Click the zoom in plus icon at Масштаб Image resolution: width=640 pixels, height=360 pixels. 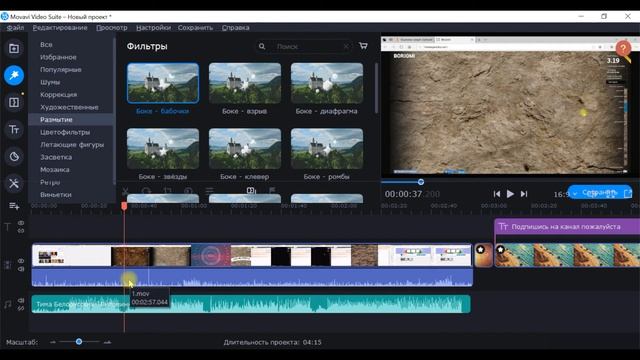(107, 342)
